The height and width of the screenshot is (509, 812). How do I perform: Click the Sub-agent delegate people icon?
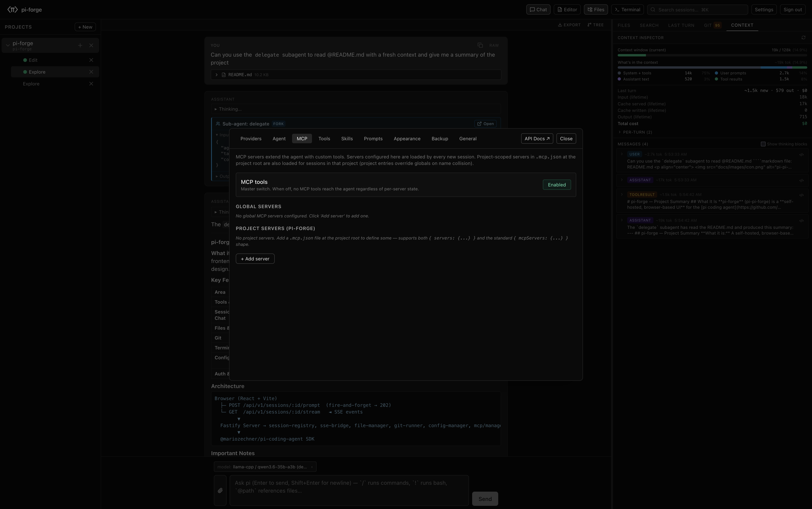coord(218,124)
